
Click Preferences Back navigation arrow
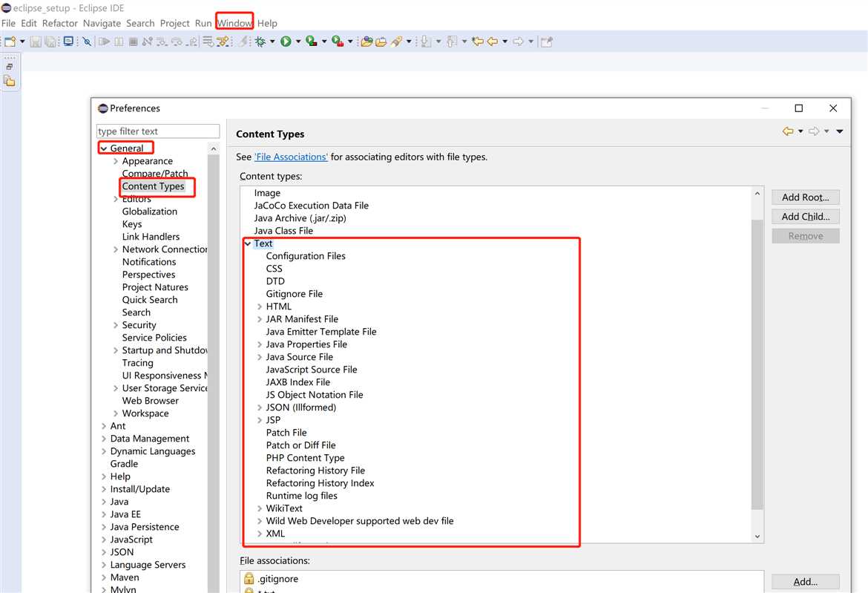(788, 131)
